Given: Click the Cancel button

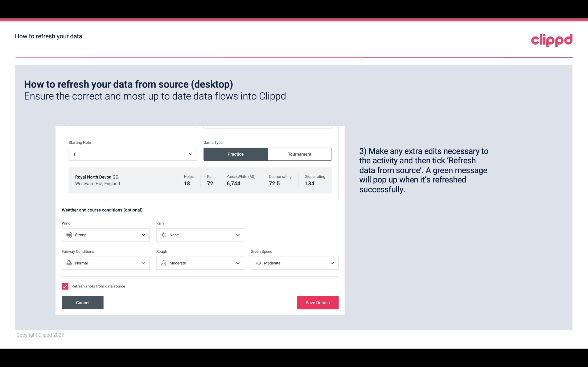Looking at the screenshot, I should (x=83, y=302).
